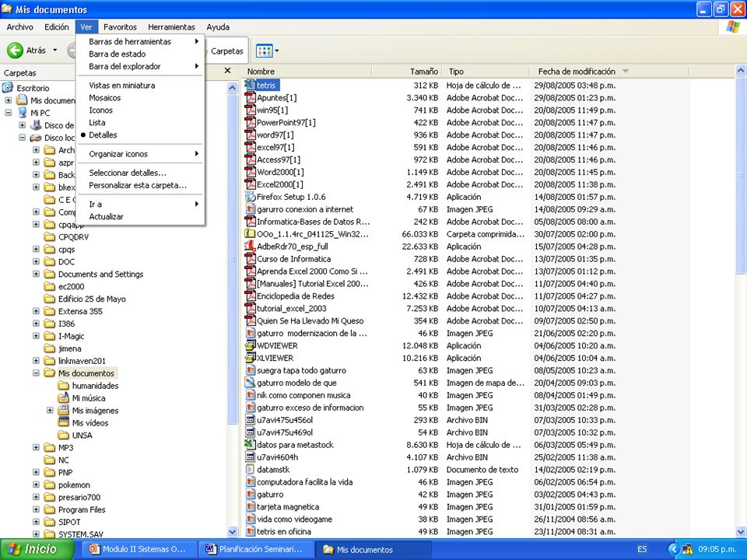Expand the pokemon folder node
The image size is (747, 560).
click(37, 485)
